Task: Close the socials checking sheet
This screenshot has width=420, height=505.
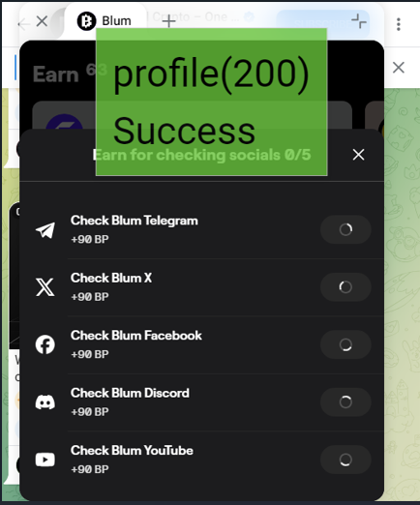Action: (359, 155)
